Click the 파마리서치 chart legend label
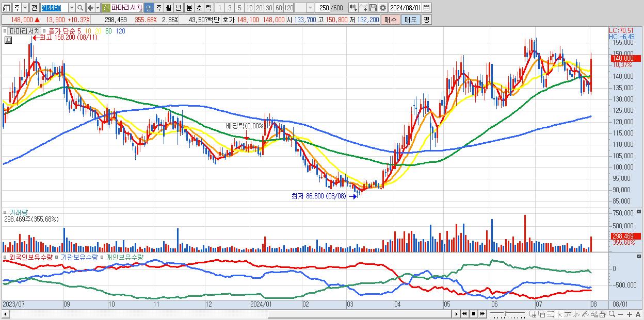 click(x=25, y=31)
